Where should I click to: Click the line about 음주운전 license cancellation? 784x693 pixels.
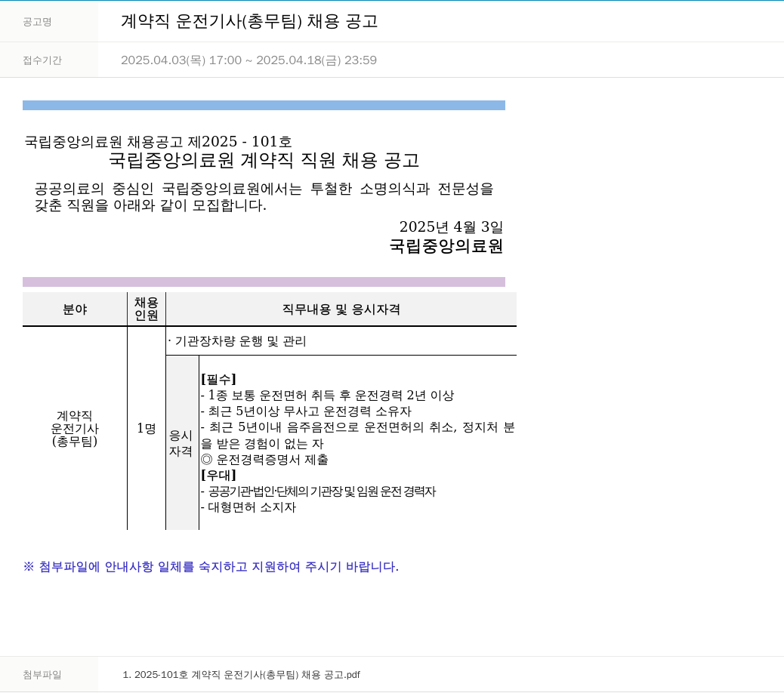coord(357,435)
